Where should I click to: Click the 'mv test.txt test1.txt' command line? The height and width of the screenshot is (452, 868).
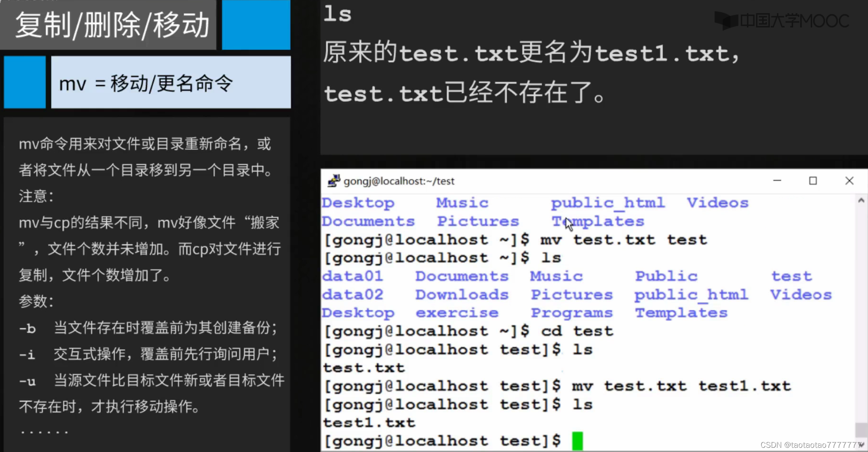tap(557, 386)
